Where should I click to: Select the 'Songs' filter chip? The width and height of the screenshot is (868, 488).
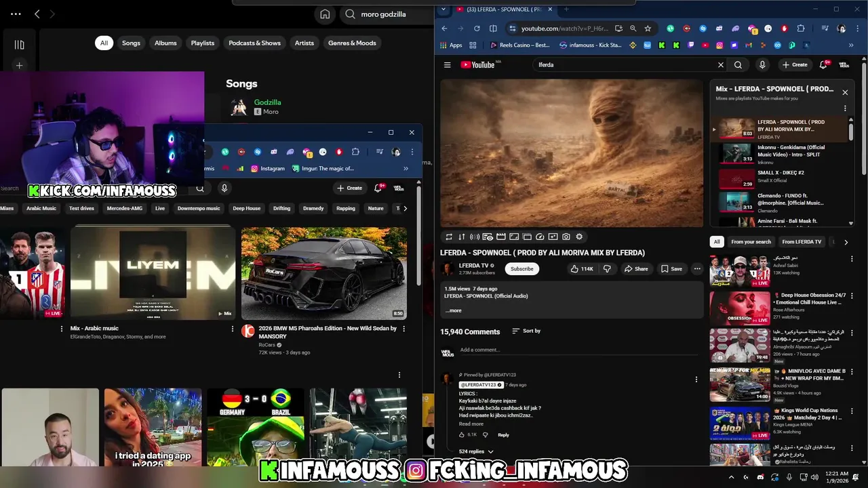(x=131, y=43)
